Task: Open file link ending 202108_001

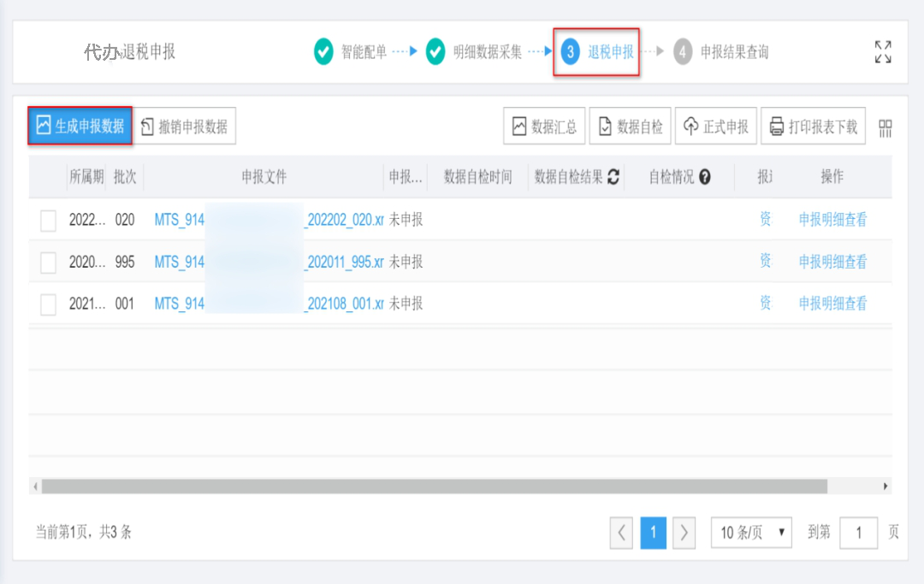Action: point(269,304)
